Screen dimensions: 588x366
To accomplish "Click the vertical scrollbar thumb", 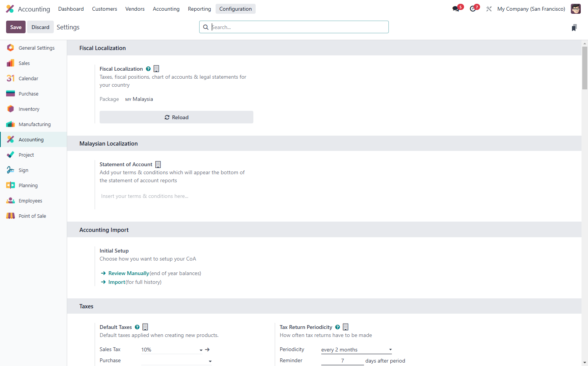I will click(585, 68).
